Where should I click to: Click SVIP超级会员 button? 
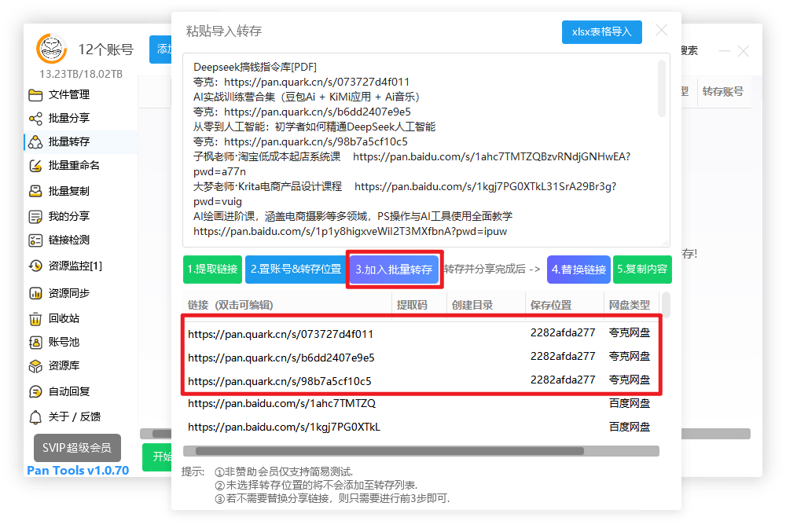[77, 448]
